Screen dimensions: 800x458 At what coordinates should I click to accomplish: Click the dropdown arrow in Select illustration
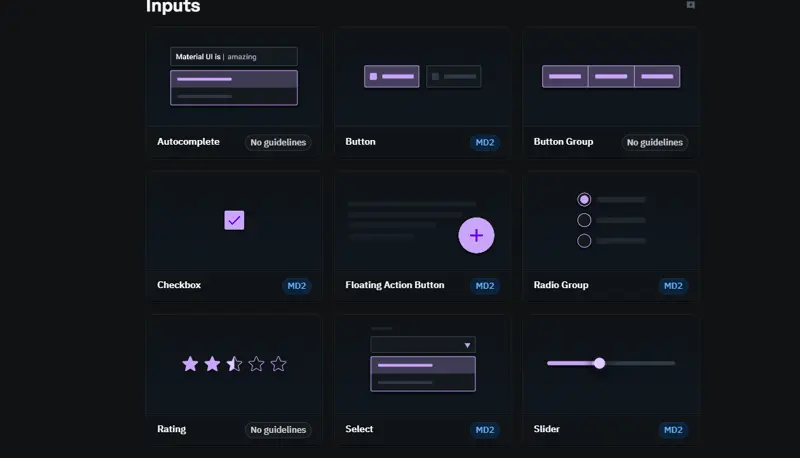tap(467, 345)
